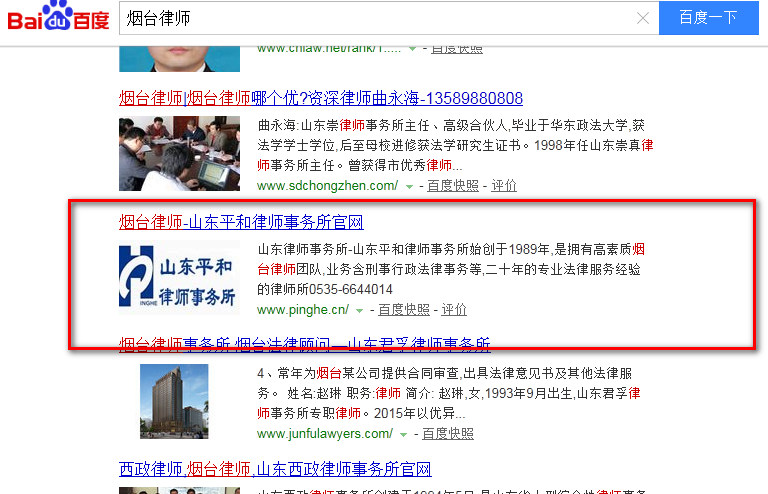Expand the arrow next to www.junfulawyers.com
The image size is (768, 494).
[x=403, y=434]
